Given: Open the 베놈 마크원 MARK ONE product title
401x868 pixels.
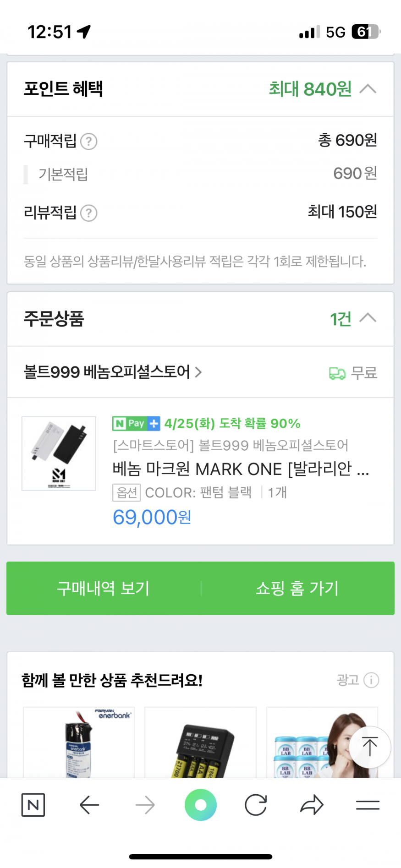Looking at the screenshot, I should [241, 469].
